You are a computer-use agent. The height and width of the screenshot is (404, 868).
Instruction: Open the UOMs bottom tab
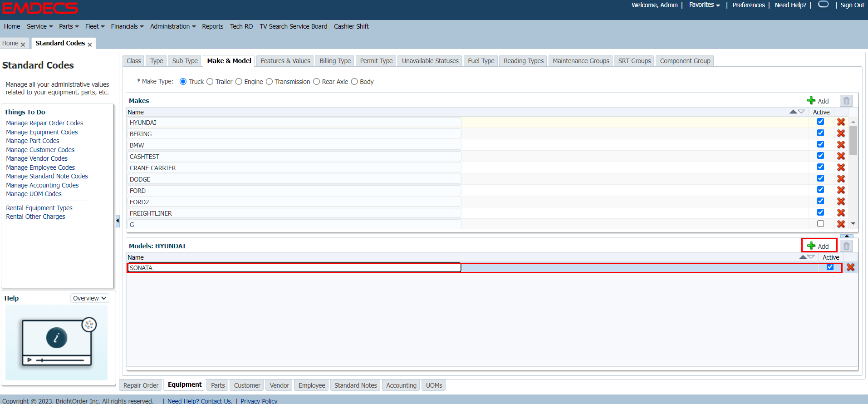click(434, 385)
